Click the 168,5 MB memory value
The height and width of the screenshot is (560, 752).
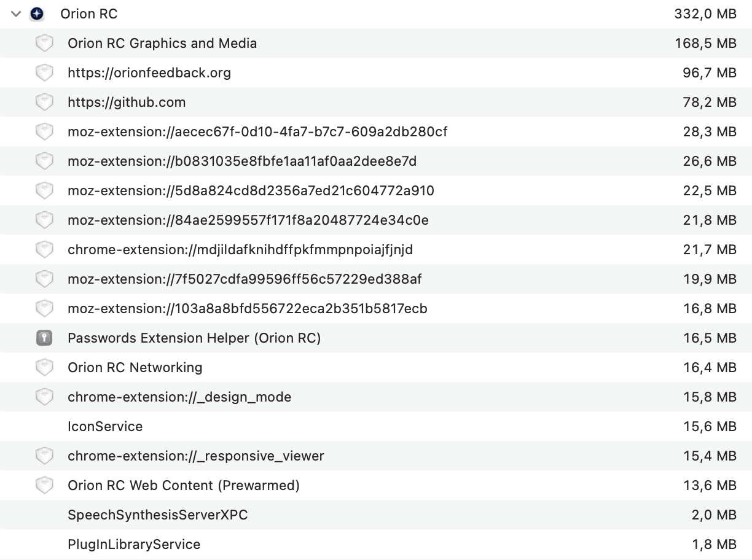[x=705, y=43]
